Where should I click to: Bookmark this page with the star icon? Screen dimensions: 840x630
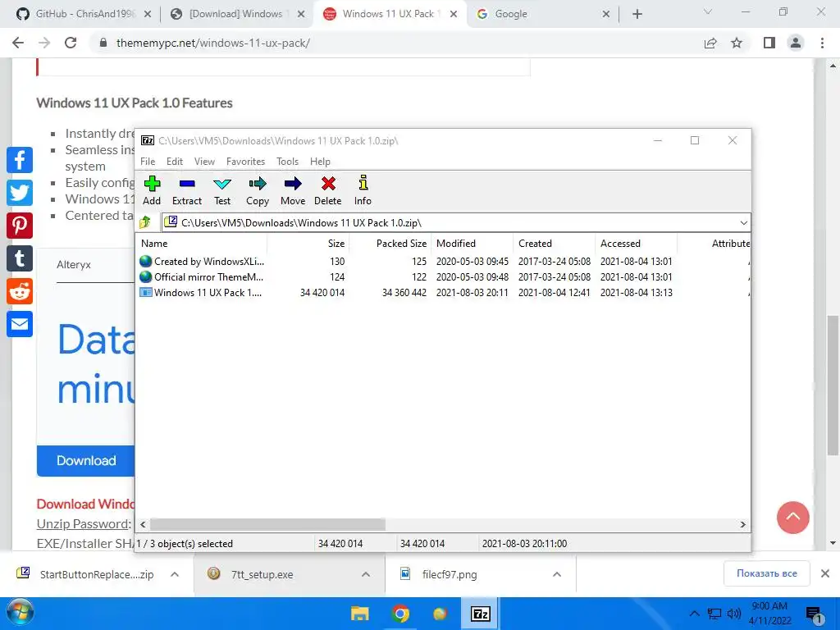pos(737,43)
